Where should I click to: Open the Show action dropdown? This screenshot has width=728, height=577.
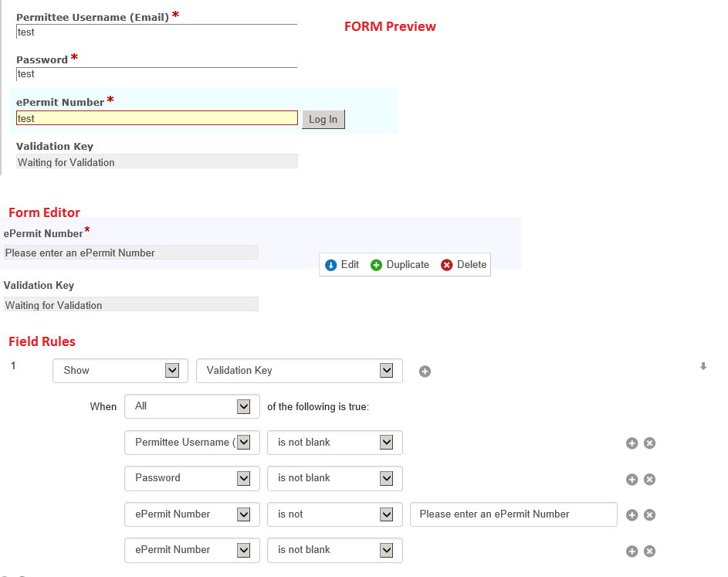pos(120,371)
